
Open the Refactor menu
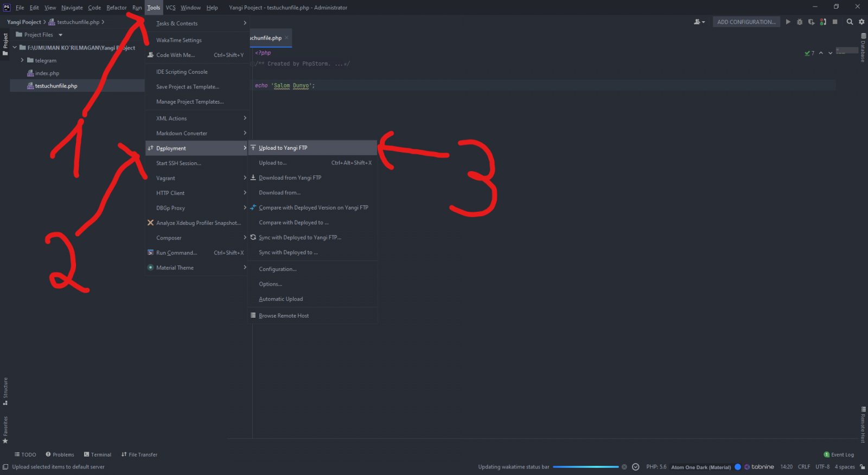[116, 8]
